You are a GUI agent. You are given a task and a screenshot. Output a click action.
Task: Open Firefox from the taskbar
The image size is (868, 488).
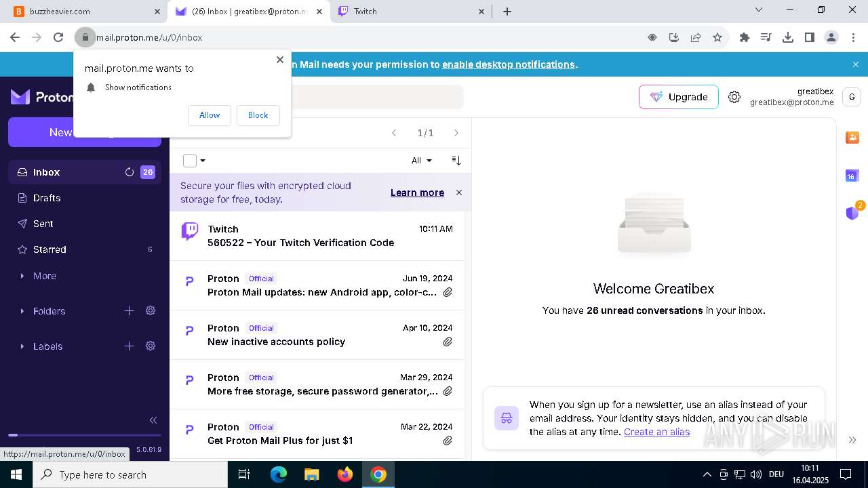(345, 474)
